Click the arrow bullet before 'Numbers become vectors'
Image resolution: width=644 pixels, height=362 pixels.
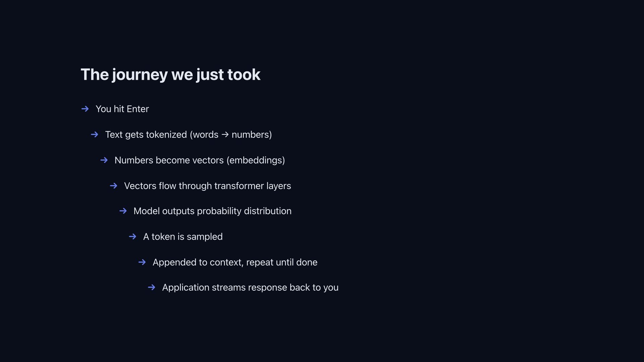point(104,160)
